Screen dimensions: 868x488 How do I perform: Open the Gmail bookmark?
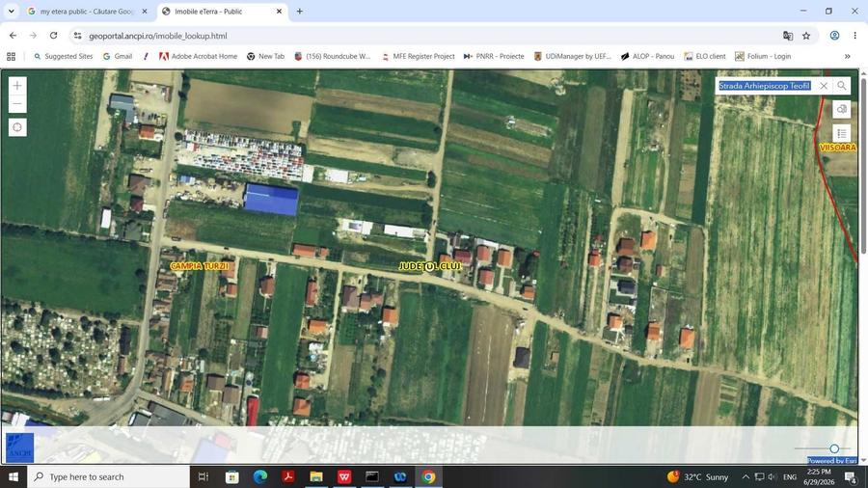point(118,57)
